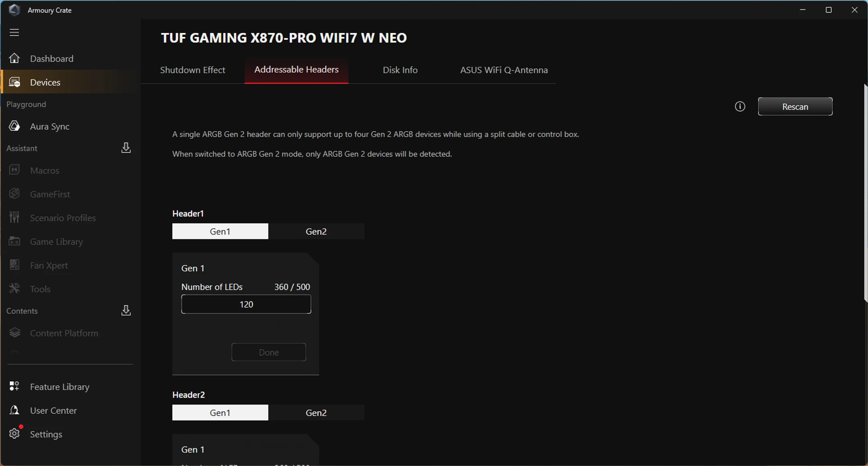This screenshot has width=868, height=466.
Task: Click the Assistant download icon
Action: (126, 148)
